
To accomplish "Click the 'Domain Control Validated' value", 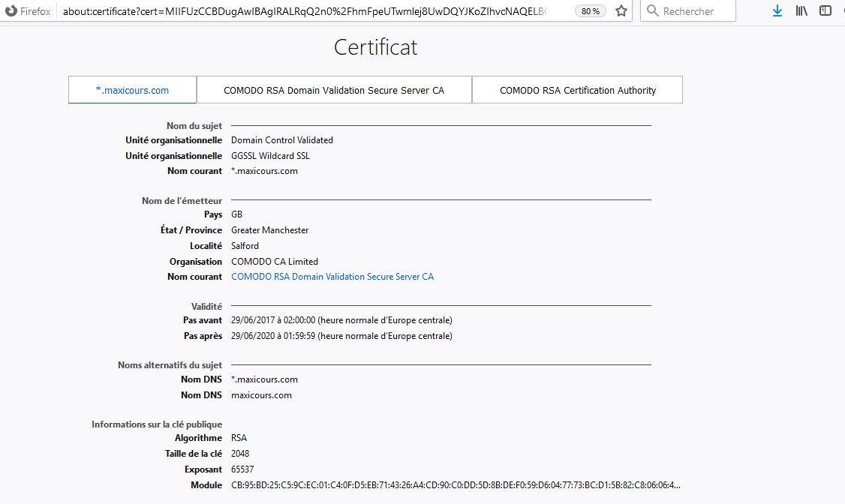I will tap(282, 140).
